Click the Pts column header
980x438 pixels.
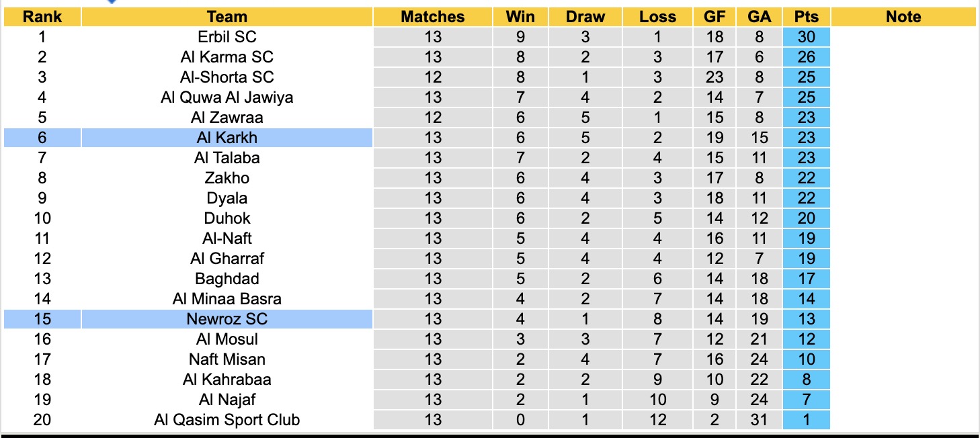pyautogui.click(x=806, y=17)
